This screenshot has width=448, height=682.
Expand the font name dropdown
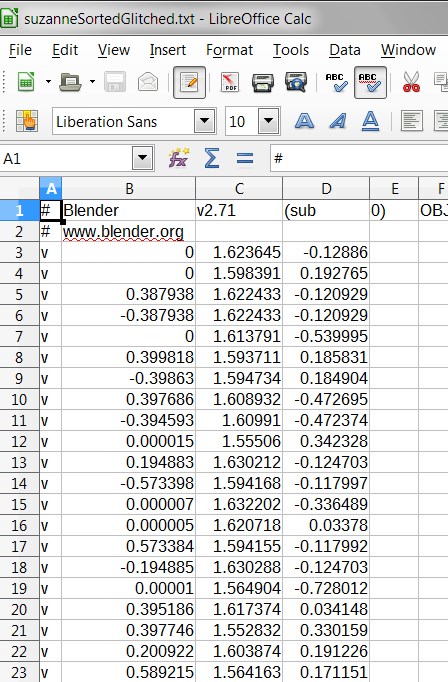pos(204,121)
